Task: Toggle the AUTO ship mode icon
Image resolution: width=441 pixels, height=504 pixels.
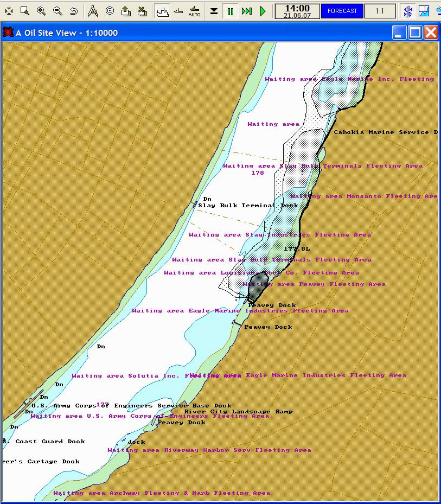Action: pos(195,11)
